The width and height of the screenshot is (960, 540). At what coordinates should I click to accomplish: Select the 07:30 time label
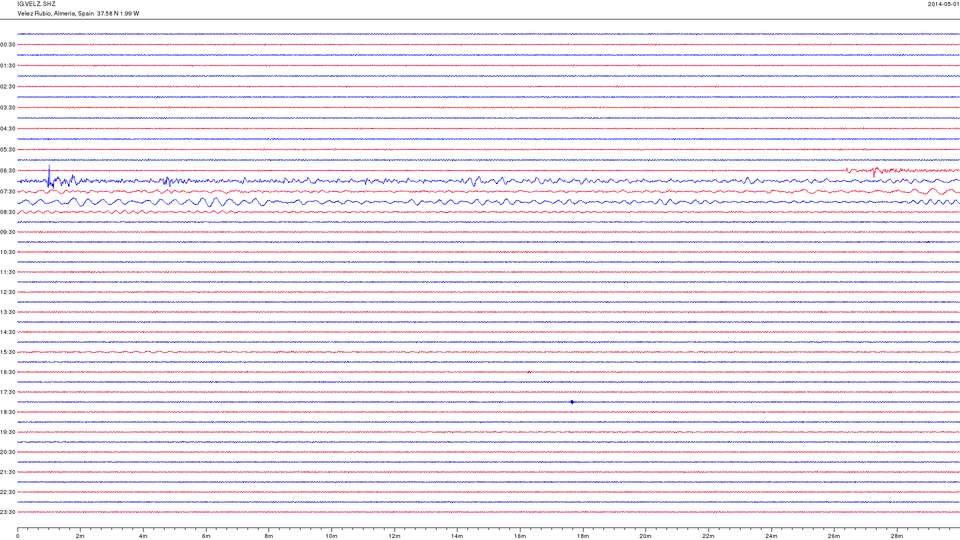pos(8,192)
